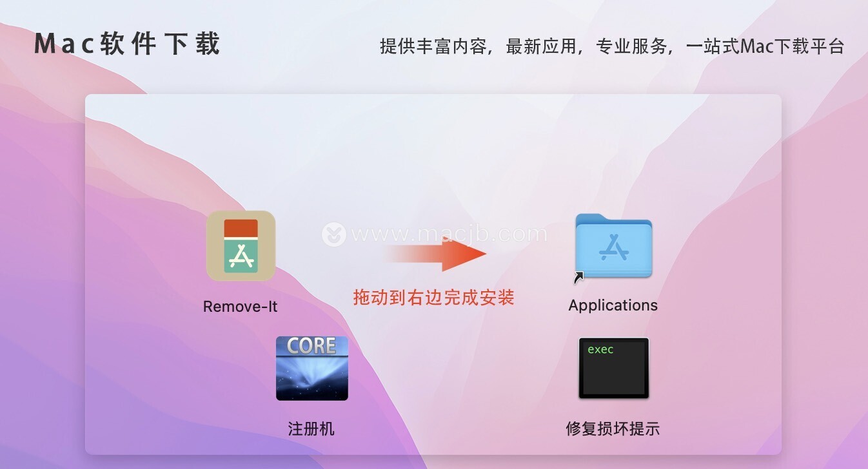Screen dimensions: 868x469
Task: Select the 注册机 label
Action: (311, 429)
